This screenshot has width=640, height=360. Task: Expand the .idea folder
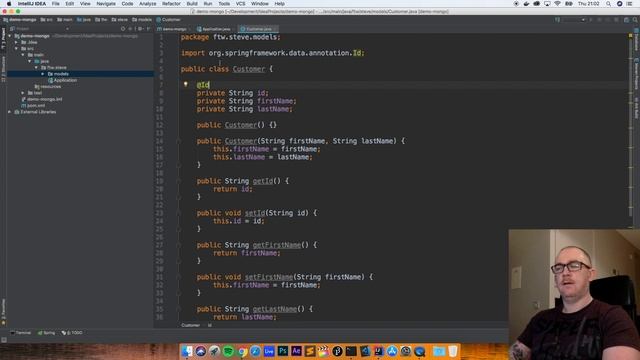click(16, 42)
